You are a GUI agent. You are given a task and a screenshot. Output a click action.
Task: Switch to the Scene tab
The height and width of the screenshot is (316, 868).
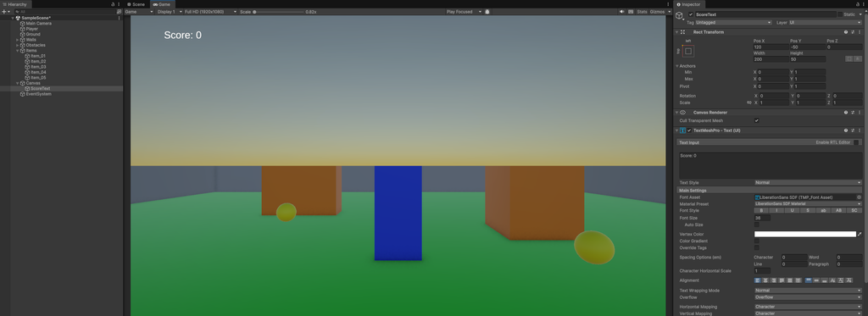(x=136, y=4)
